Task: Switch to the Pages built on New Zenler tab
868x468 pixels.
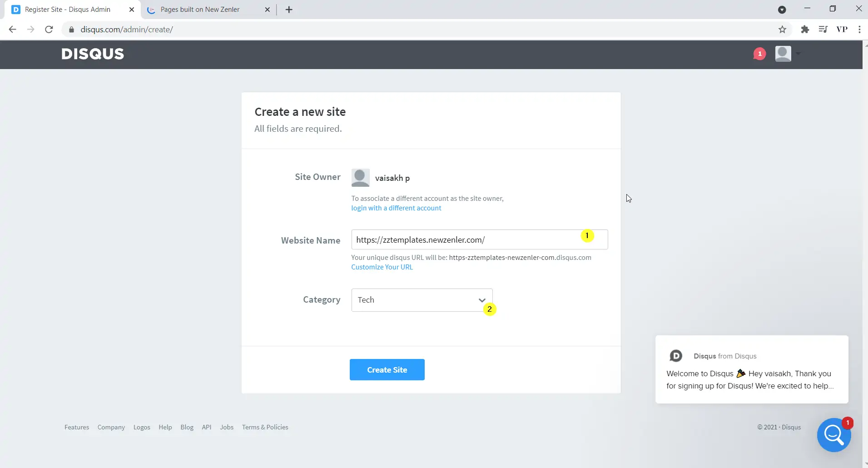Action: 200,9
